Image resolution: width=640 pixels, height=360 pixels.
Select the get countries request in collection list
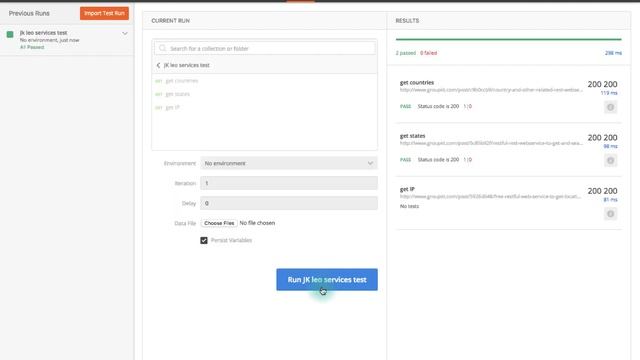pos(182,80)
